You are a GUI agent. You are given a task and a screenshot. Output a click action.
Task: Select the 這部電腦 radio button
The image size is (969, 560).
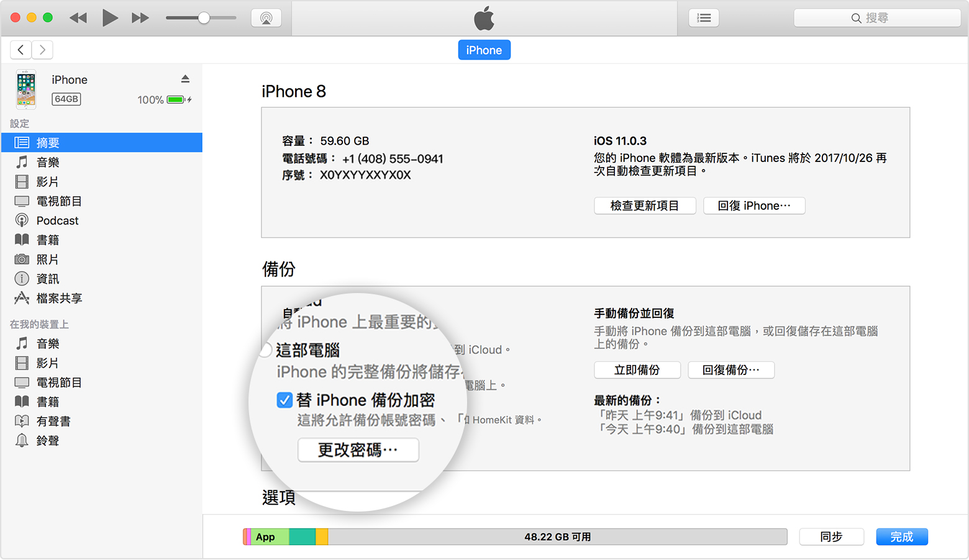click(x=266, y=350)
